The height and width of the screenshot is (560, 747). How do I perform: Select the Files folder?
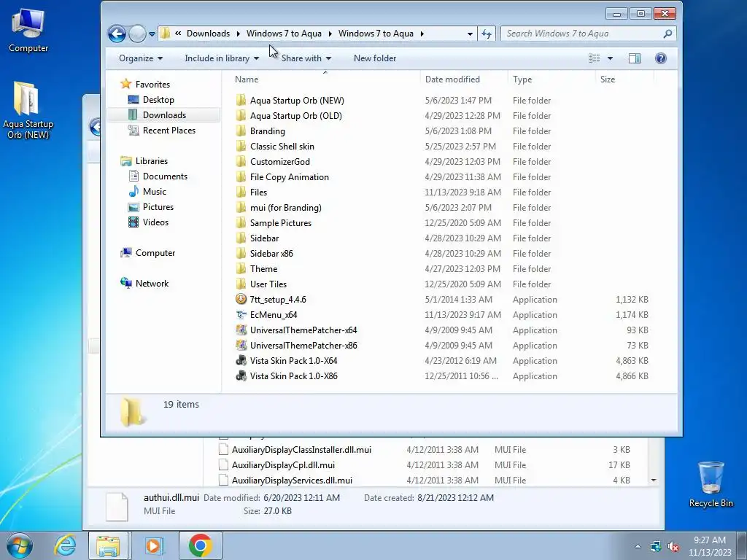coord(258,192)
